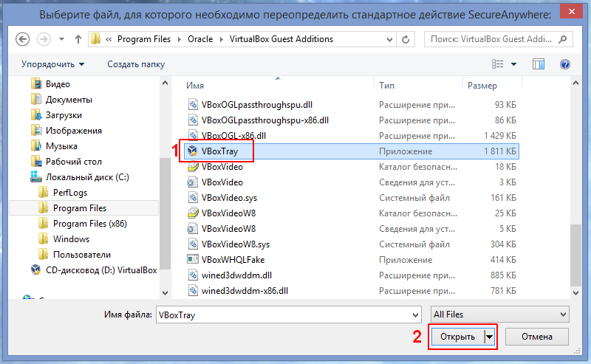Select the VBoxVideoW8 security catalog icon

point(193,213)
